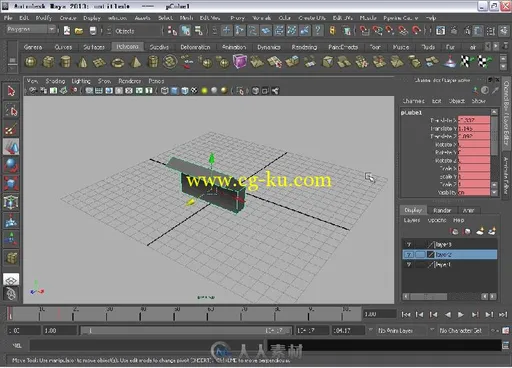Click the range slider bar handle
Viewport: 512px width, 368px height.
pyautogui.click(x=186, y=331)
